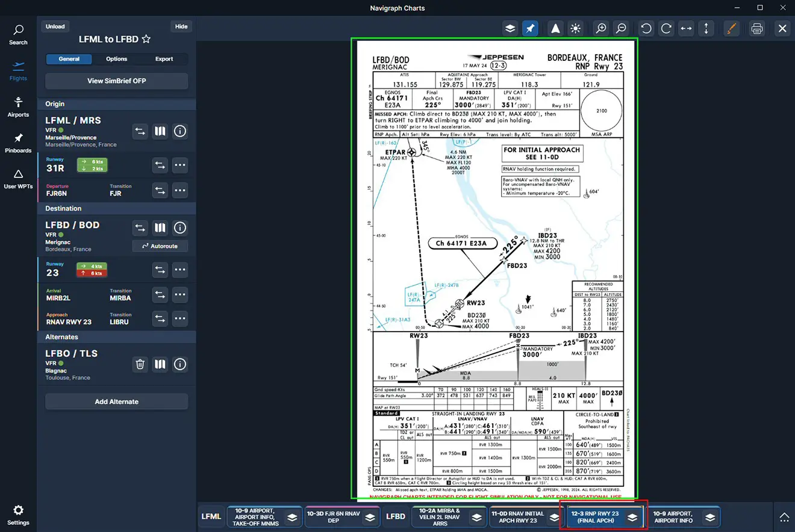Click the Hide panel button

click(x=181, y=26)
